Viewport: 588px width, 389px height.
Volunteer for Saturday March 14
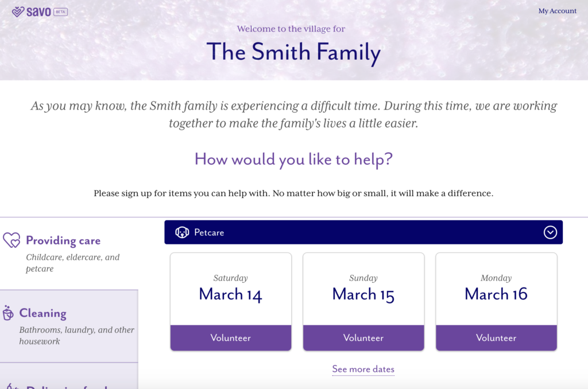click(231, 338)
